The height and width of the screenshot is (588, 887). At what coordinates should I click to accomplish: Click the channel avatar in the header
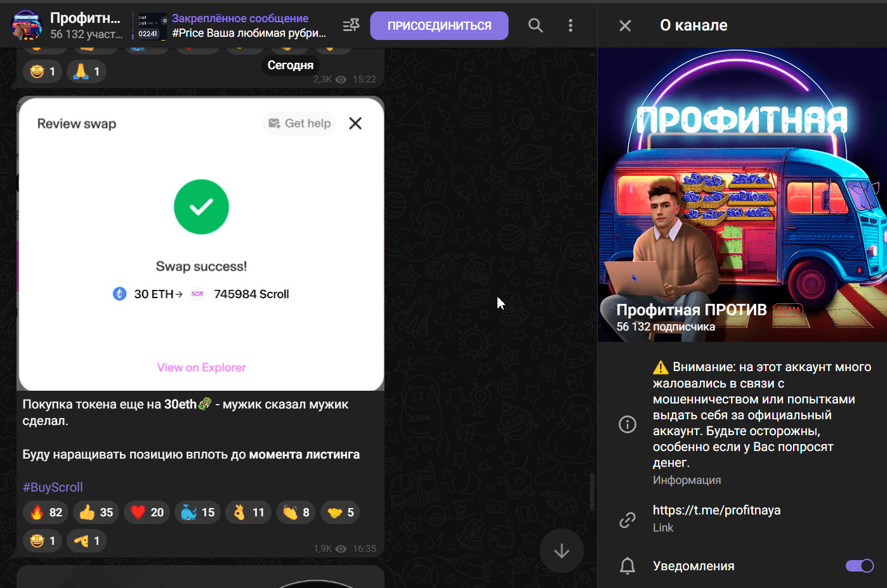(27, 25)
